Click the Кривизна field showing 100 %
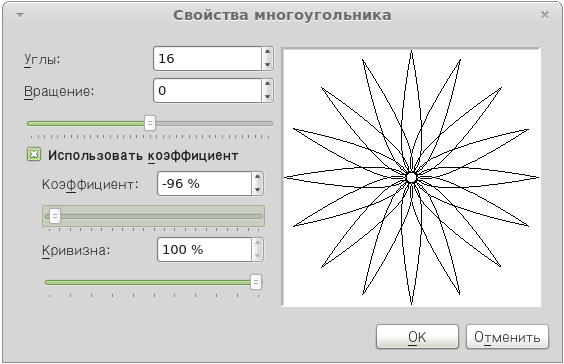Viewport: 564px width, 364px height. [204, 250]
